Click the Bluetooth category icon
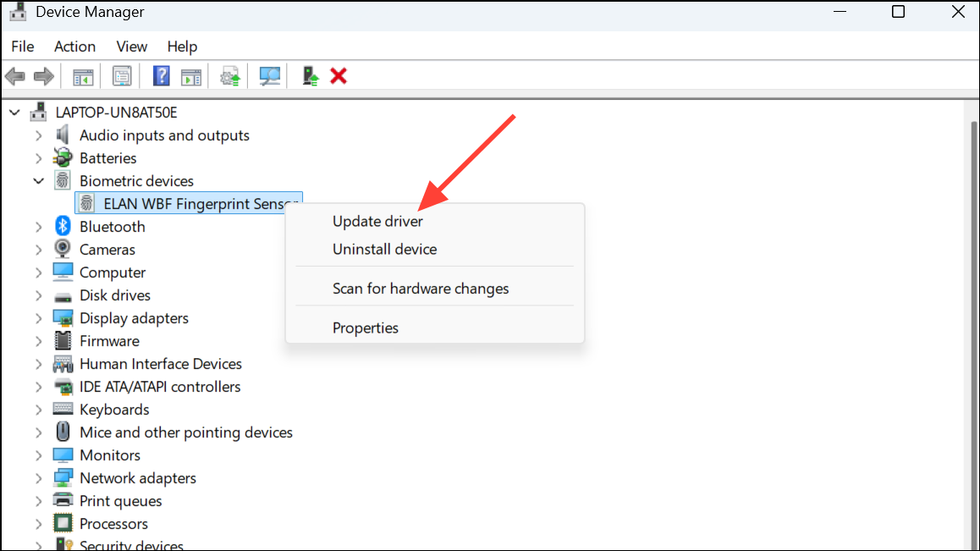Viewport: 980px width, 551px height. click(x=63, y=226)
